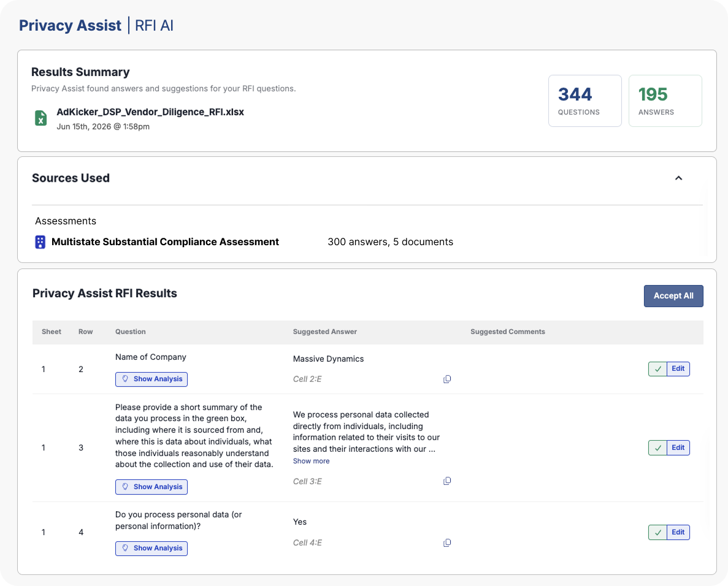
Task: Edit the answer for row 3
Action: point(678,447)
